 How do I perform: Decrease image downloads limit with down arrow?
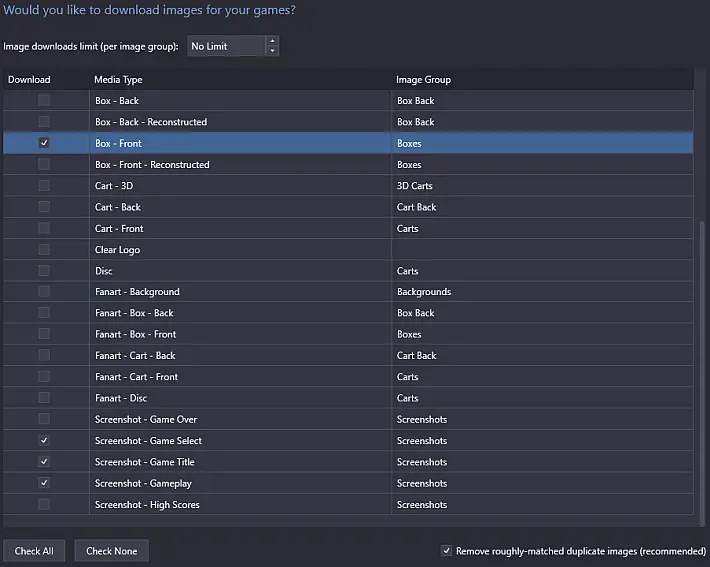coord(272,51)
